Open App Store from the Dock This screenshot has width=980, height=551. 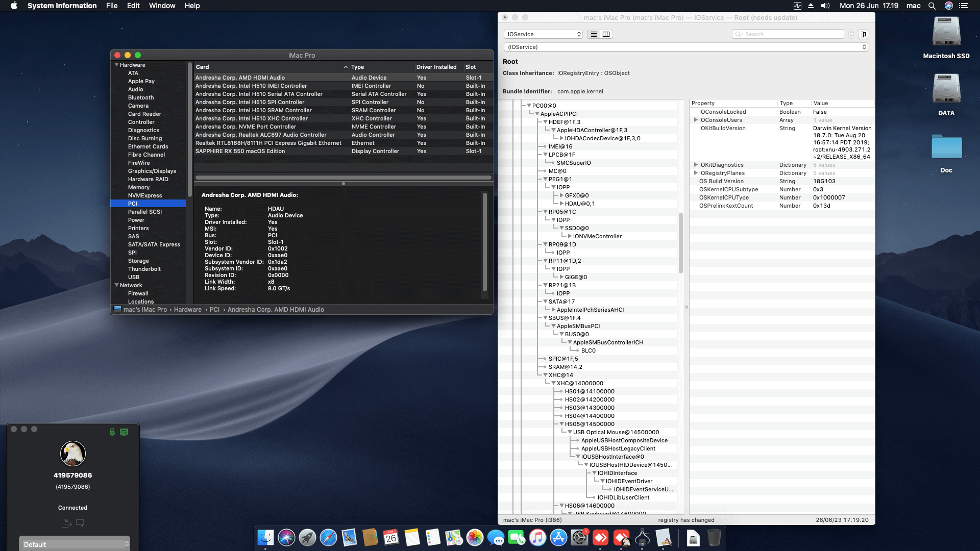[x=558, y=537]
